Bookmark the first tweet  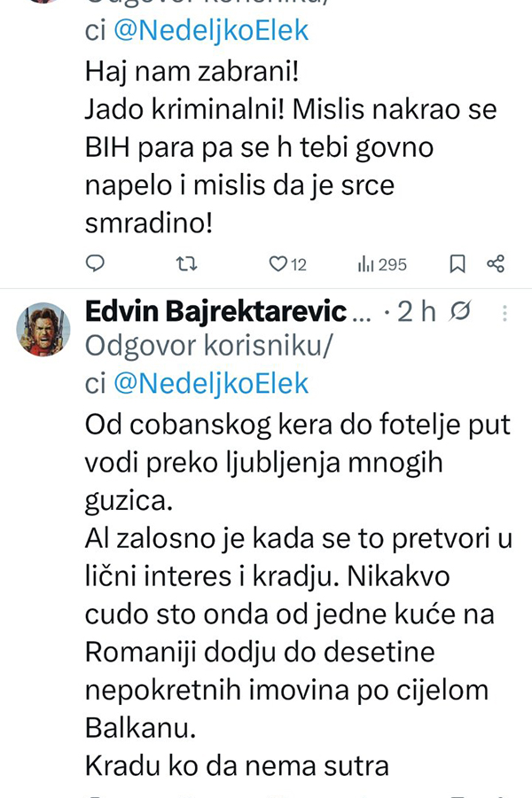pyautogui.click(x=458, y=263)
